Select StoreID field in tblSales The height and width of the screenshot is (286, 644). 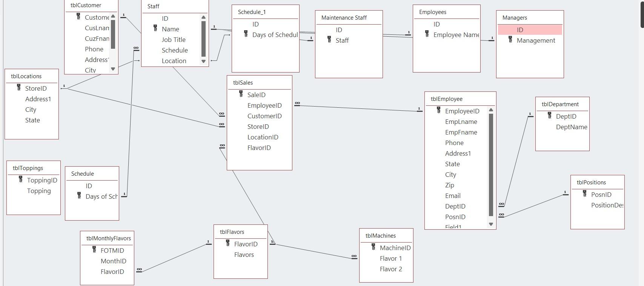click(x=258, y=127)
